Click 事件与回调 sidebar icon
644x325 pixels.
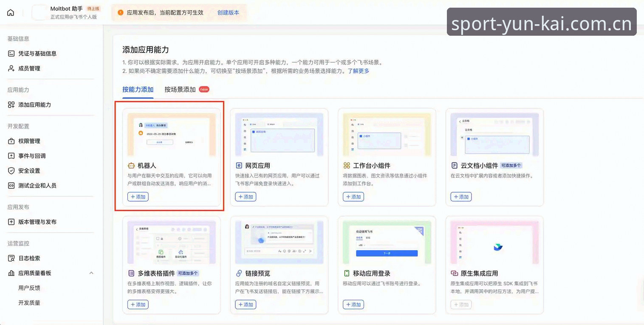click(x=11, y=156)
